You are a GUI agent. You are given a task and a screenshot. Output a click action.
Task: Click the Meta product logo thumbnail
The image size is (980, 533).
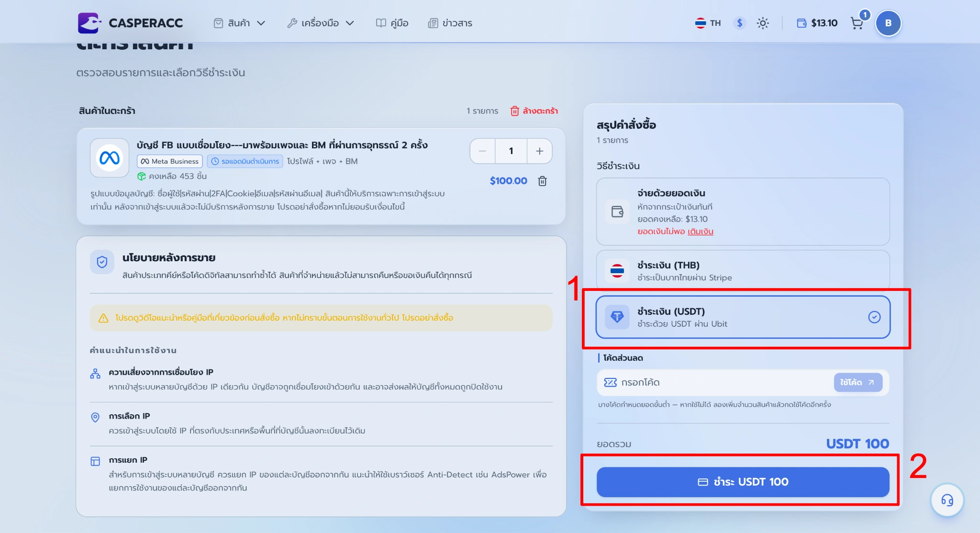click(110, 158)
